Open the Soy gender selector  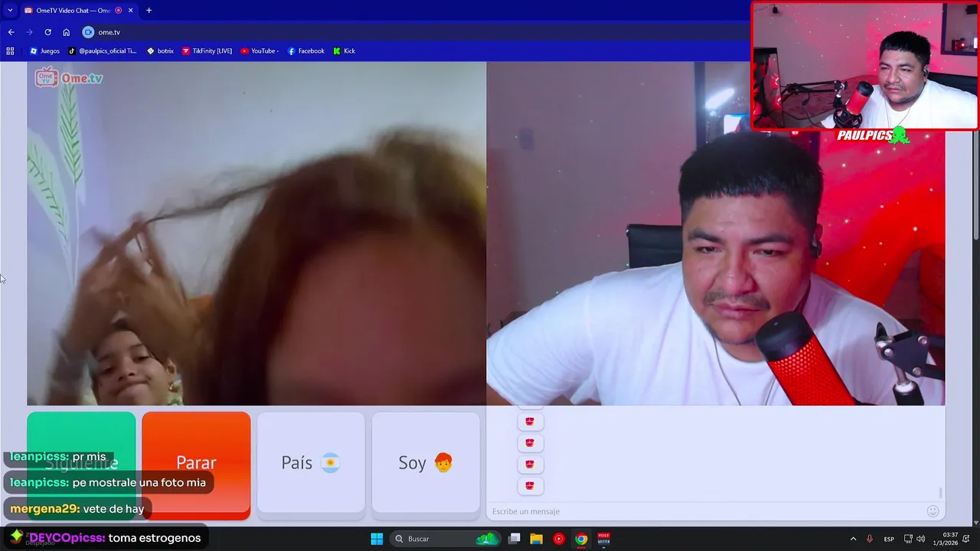point(426,463)
